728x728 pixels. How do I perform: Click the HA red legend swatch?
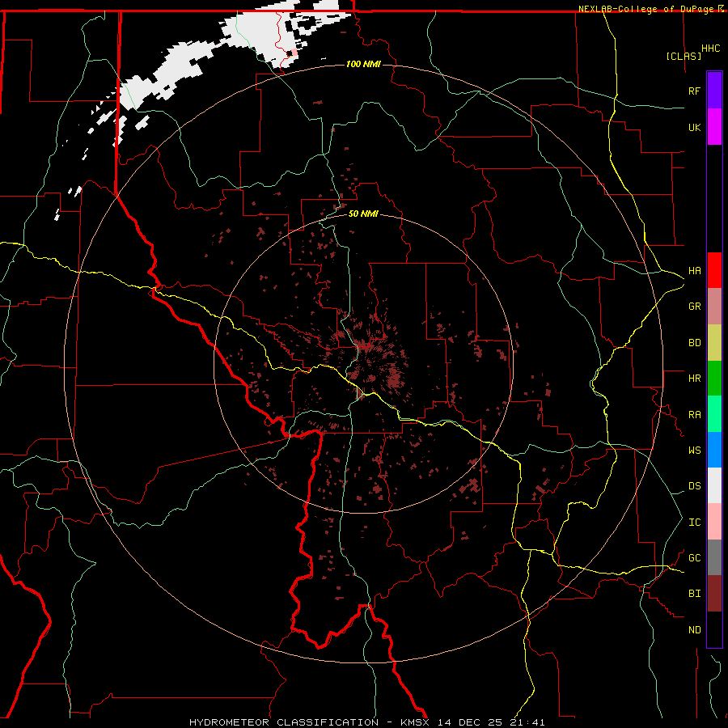(714, 270)
